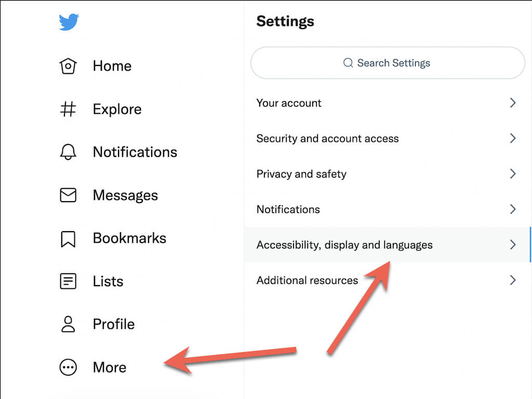Click the More circle-dots icon
Image resolution: width=532 pixels, height=399 pixels.
pos(68,367)
